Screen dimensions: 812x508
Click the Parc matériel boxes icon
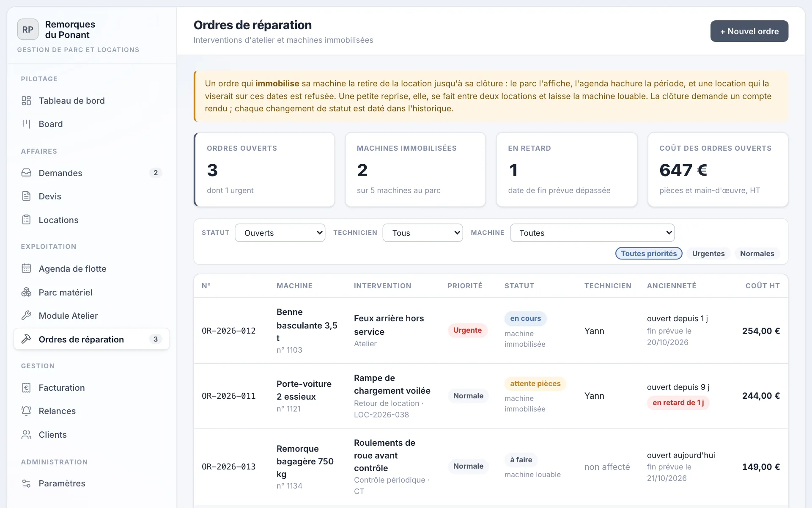point(26,292)
